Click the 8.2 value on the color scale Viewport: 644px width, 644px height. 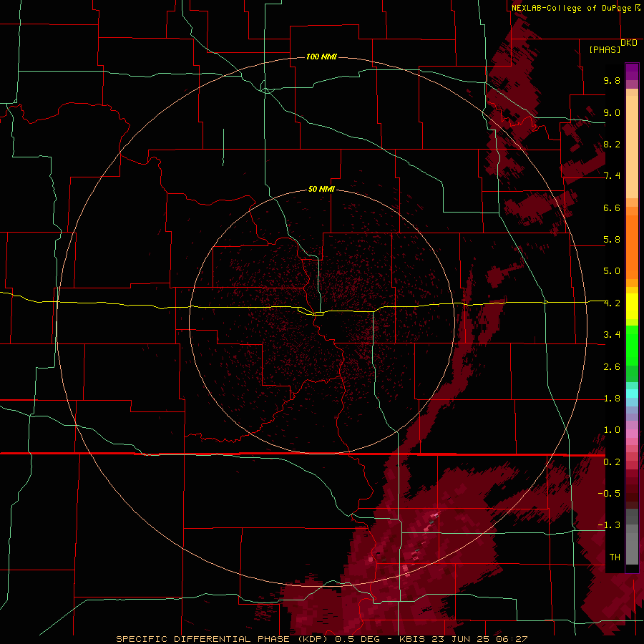coord(612,144)
